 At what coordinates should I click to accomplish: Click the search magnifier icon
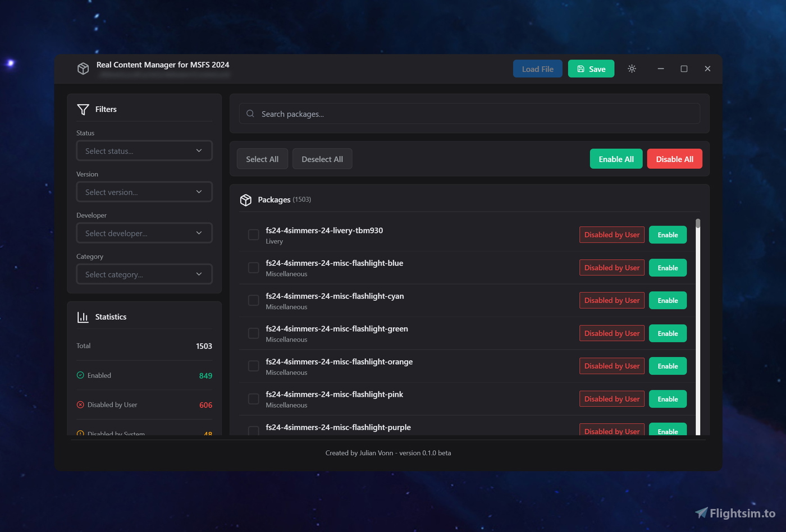click(250, 113)
